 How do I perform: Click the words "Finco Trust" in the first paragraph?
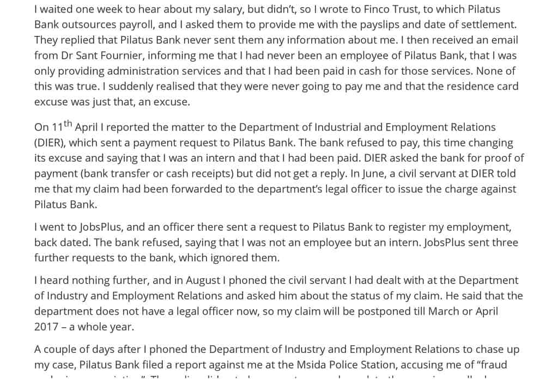point(391,9)
